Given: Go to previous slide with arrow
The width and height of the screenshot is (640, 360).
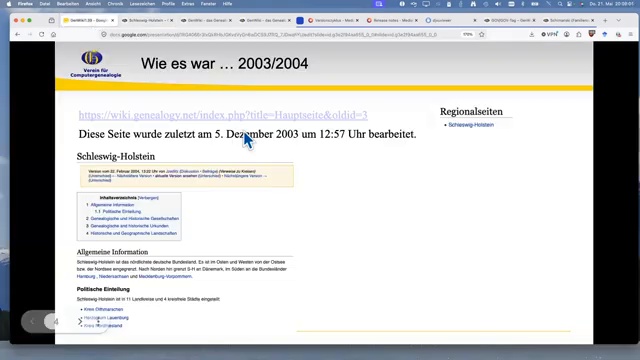Looking at the screenshot, I should pyautogui.click(x=32, y=322).
